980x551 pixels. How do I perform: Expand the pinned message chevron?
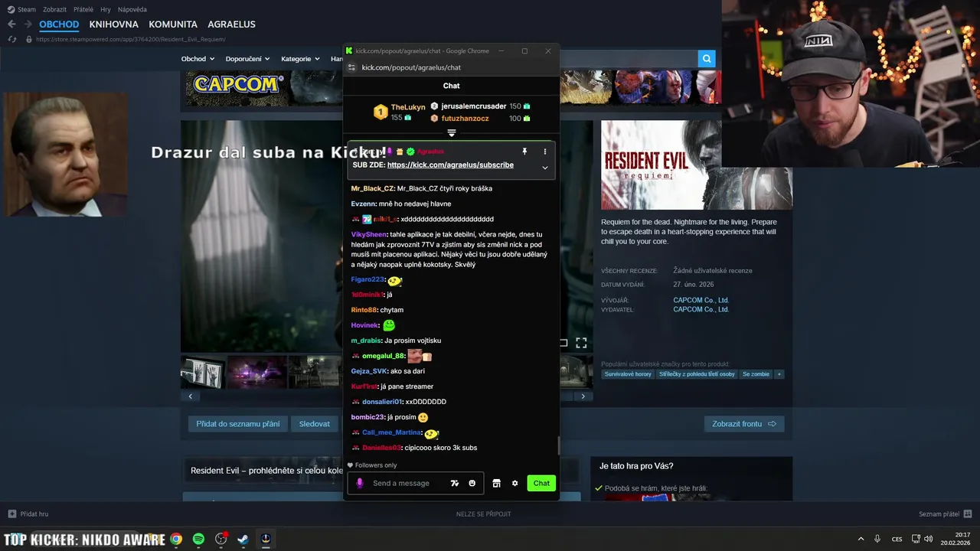coord(545,168)
